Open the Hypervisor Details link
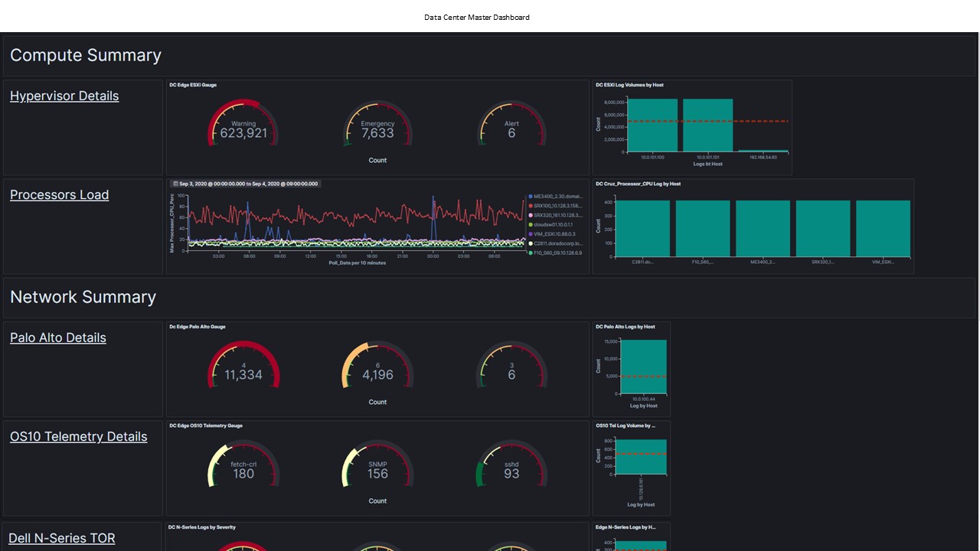This screenshot has height=551, width=980. (x=64, y=96)
